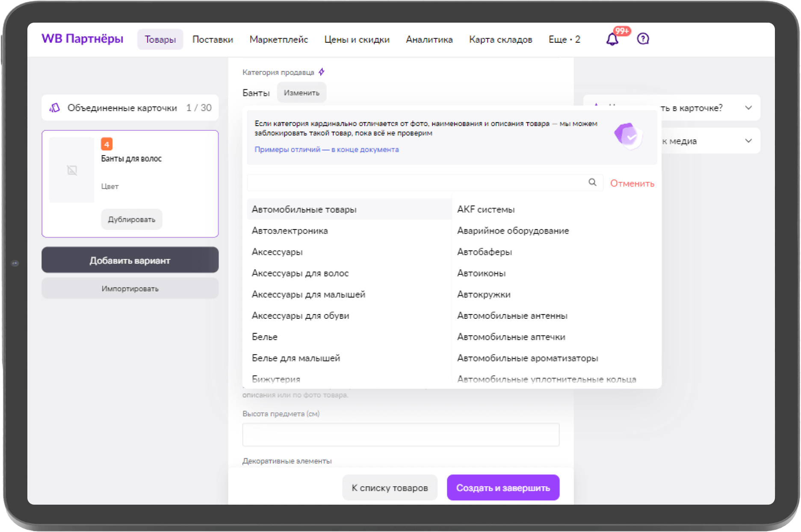Click the Объединенные карточки cards icon

[x=55, y=108]
